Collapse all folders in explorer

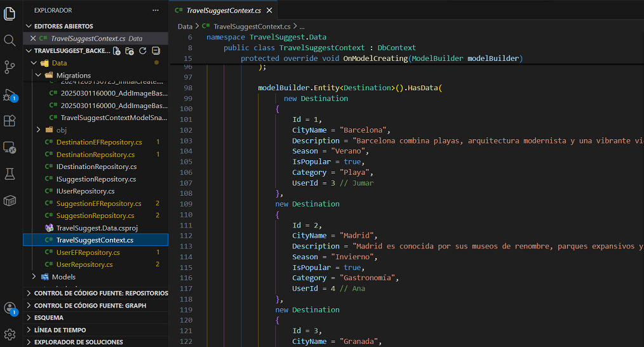156,51
